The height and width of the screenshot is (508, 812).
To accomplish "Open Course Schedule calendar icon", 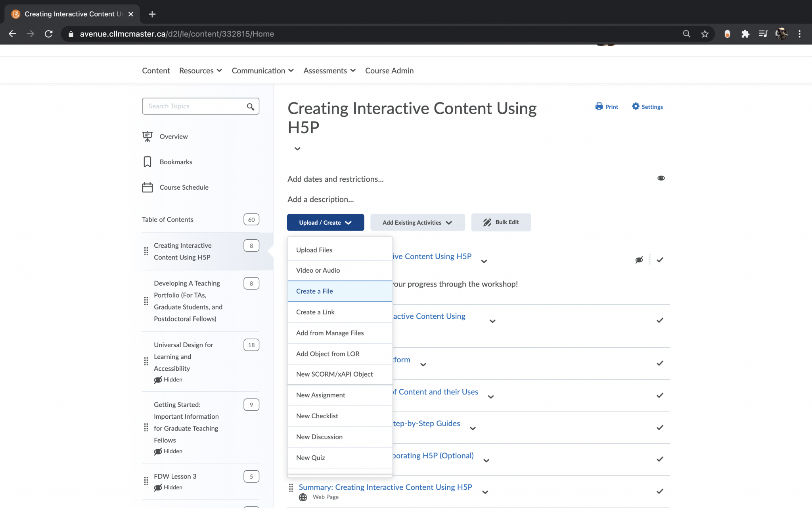I will [147, 187].
